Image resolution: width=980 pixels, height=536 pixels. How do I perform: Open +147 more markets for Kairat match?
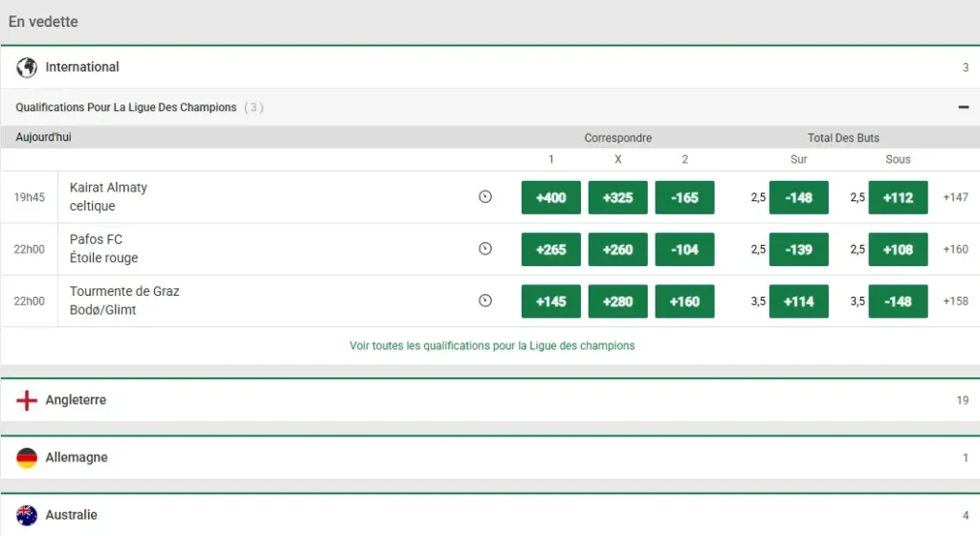pos(956,197)
